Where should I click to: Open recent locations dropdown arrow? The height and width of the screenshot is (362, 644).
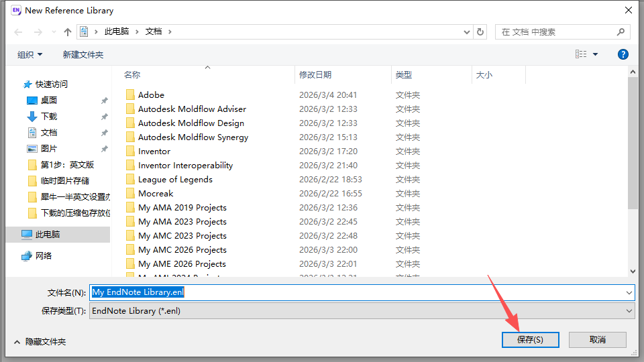pos(54,32)
